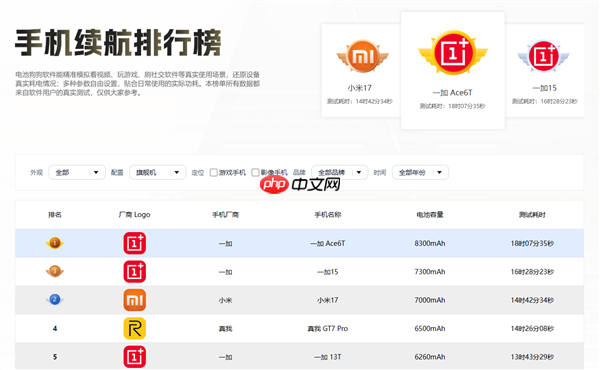Open the 一加15 podium card title
600x370 pixels.
[x=545, y=88]
